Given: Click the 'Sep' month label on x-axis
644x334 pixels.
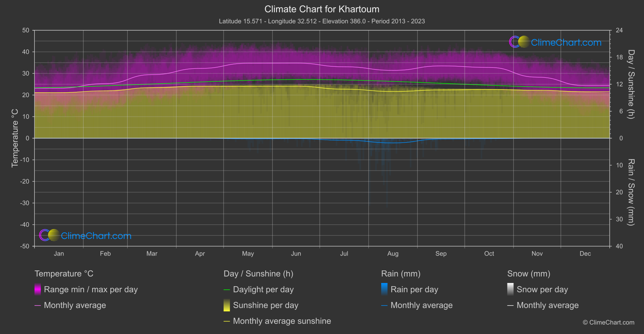Looking at the screenshot, I should [x=441, y=253].
